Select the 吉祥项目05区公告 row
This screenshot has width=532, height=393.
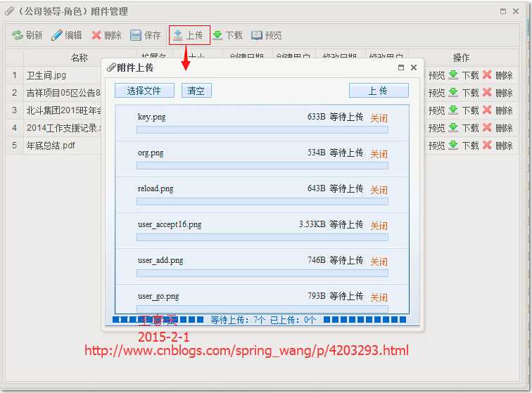click(x=53, y=93)
